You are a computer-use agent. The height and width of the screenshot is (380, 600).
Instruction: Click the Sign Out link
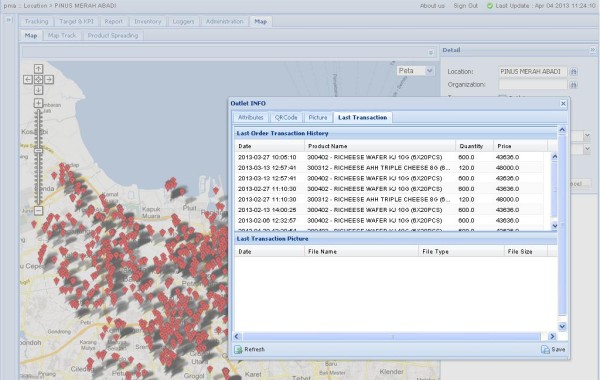pos(466,6)
